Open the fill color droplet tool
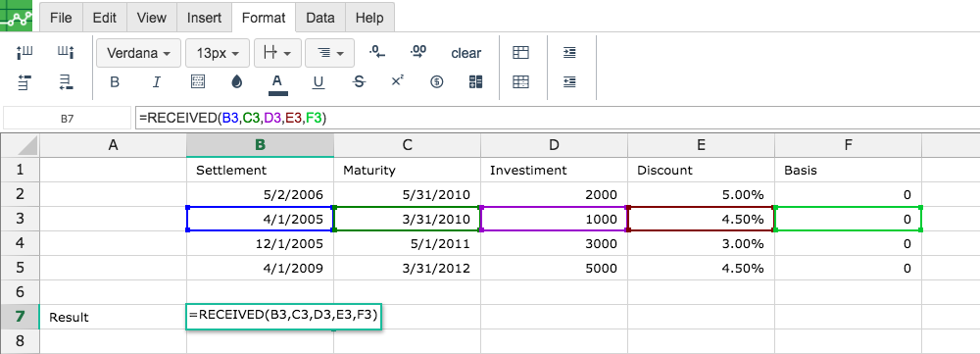This screenshot has width=980, height=354. pos(237,82)
